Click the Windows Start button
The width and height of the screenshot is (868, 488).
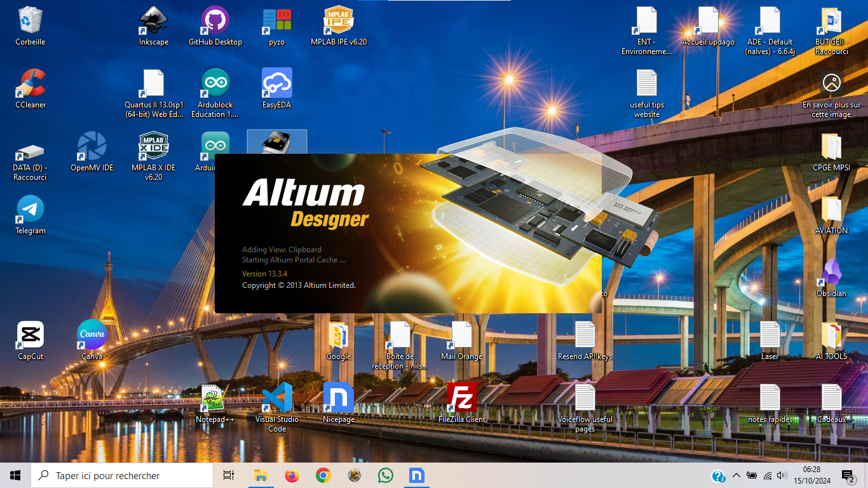(x=15, y=475)
